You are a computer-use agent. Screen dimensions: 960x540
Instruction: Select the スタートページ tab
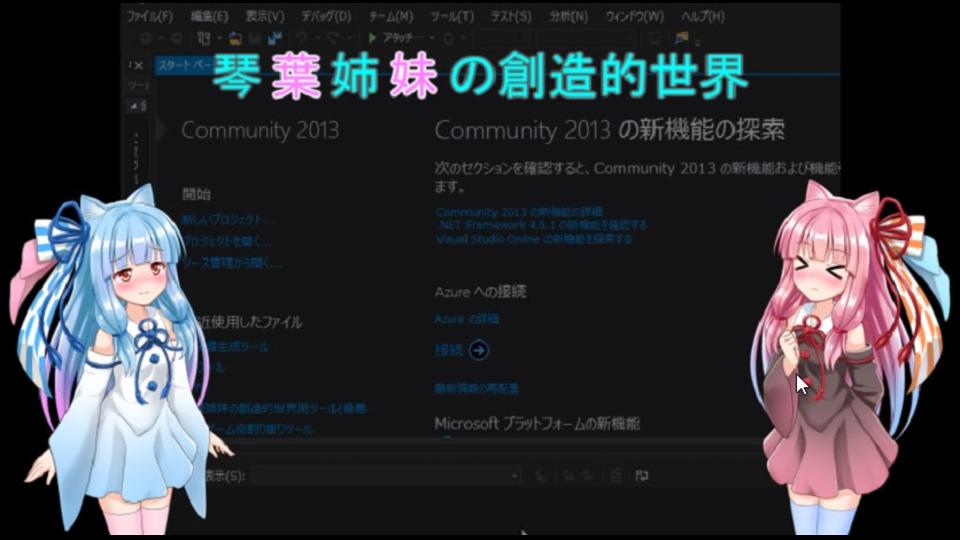(x=186, y=66)
